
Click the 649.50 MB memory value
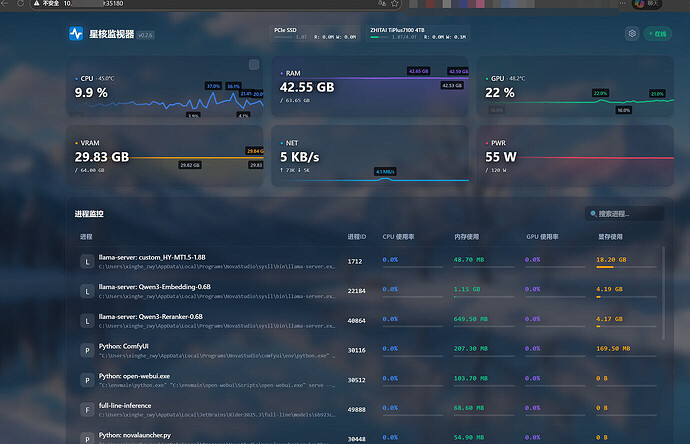pos(471,319)
